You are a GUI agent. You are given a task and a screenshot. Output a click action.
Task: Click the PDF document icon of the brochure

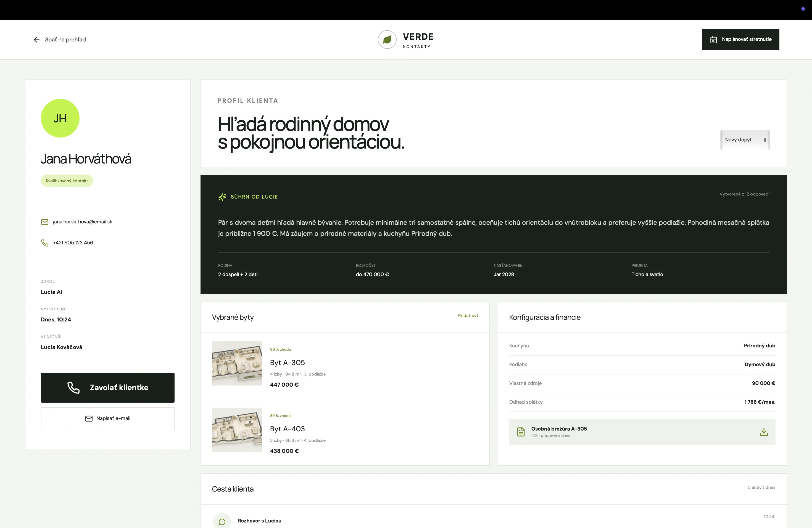click(521, 432)
